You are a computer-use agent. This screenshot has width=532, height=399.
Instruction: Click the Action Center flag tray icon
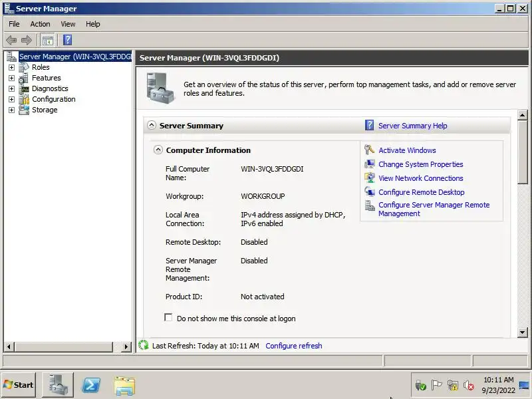[436, 385]
